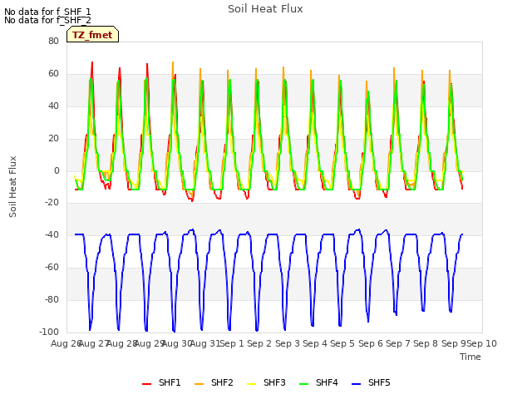This screenshot has width=532, height=399.
Task: Click the Sep 2 date tick label
Action: point(259,343)
